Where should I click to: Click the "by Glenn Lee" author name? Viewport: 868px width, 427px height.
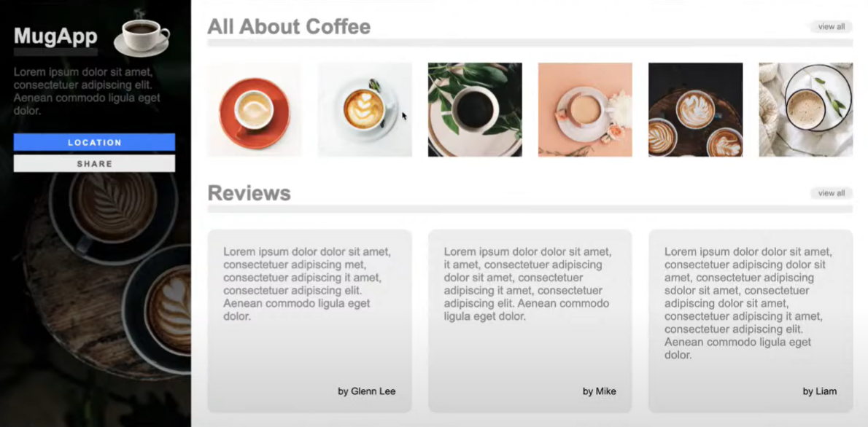366,391
